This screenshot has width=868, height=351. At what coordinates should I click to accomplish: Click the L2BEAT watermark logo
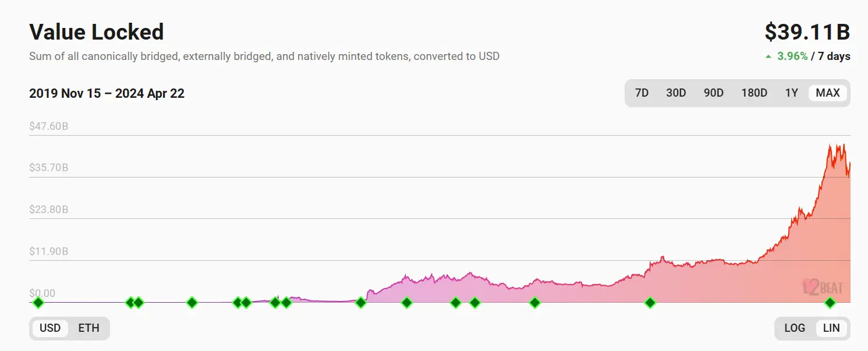[x=822, y=287]
